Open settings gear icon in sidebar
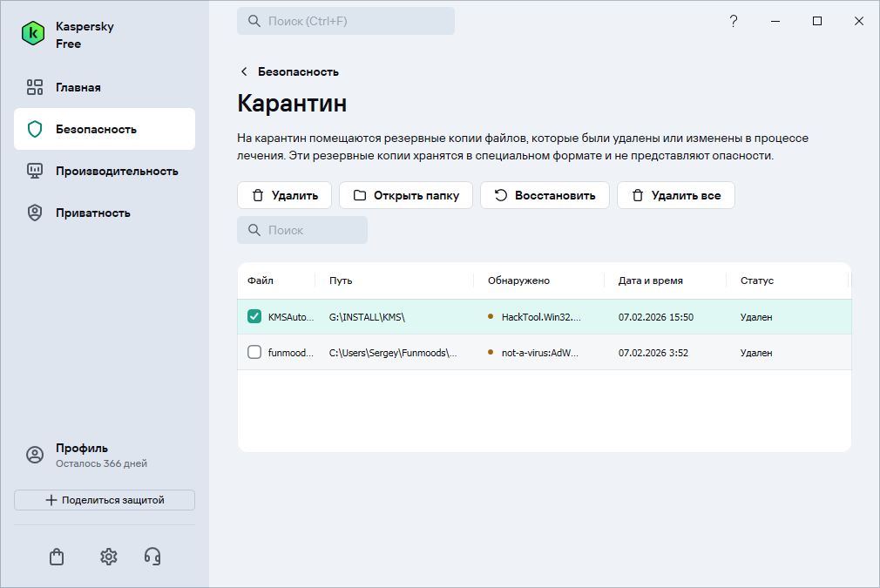The image size is (880, 588). tap(108, 557)
